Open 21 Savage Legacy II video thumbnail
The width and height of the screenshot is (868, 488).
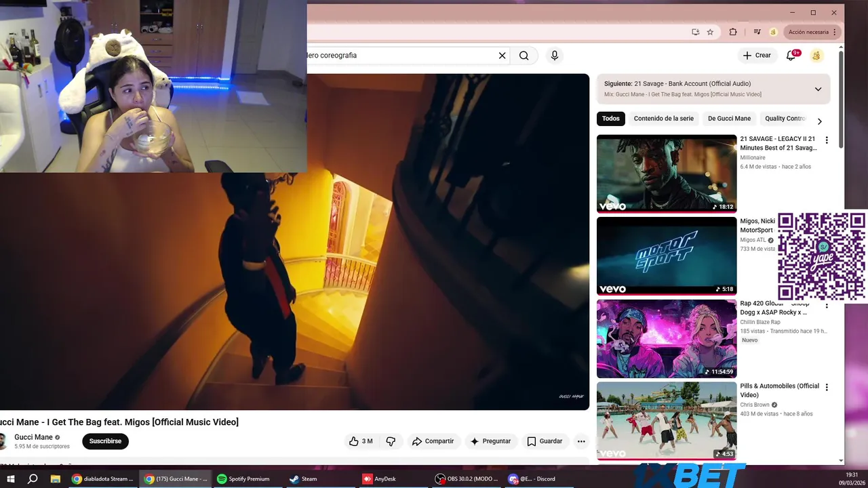[x=667, y=174]
